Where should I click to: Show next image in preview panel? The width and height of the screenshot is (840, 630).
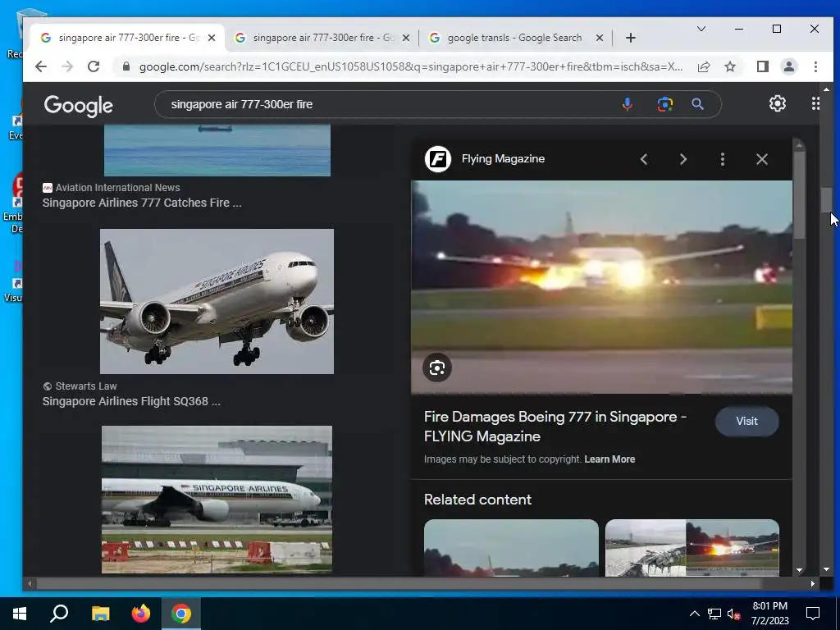pos(683,159)
